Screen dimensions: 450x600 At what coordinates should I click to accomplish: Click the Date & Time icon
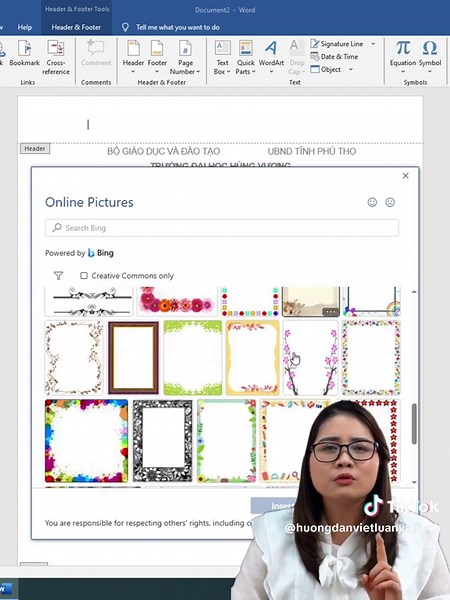315,56
